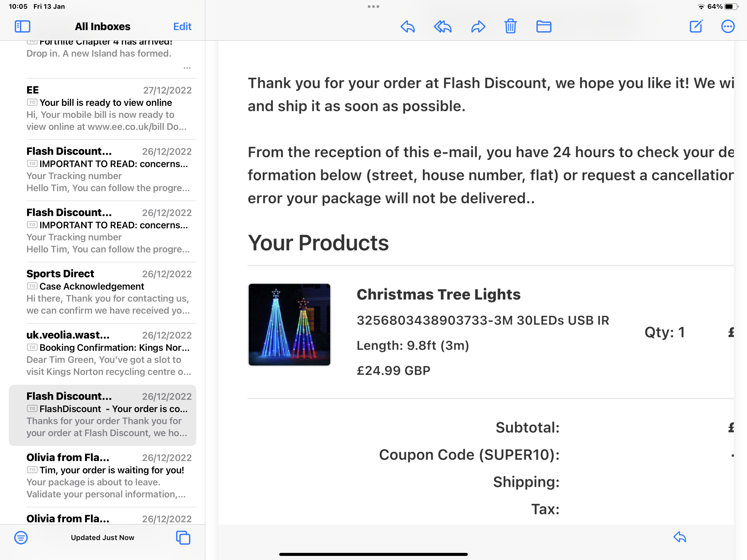Open the message filter options
The height and width of the screenshot is (560, 747).
tap(21, 538)
